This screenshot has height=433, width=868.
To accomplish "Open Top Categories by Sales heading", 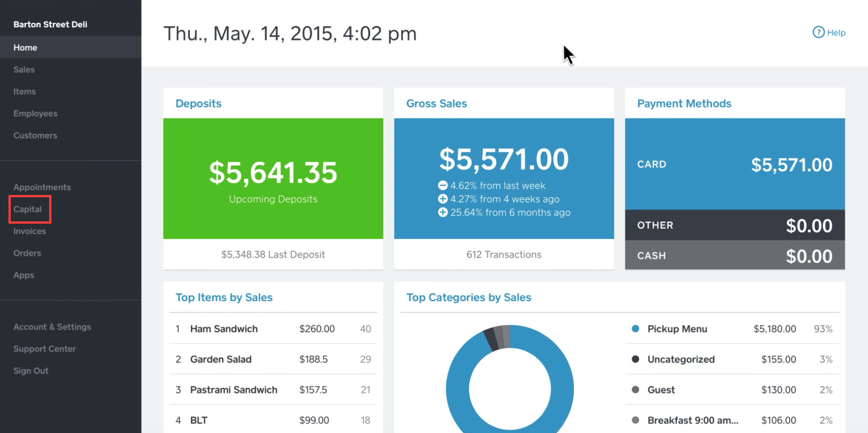I will [x=469, y=297].
